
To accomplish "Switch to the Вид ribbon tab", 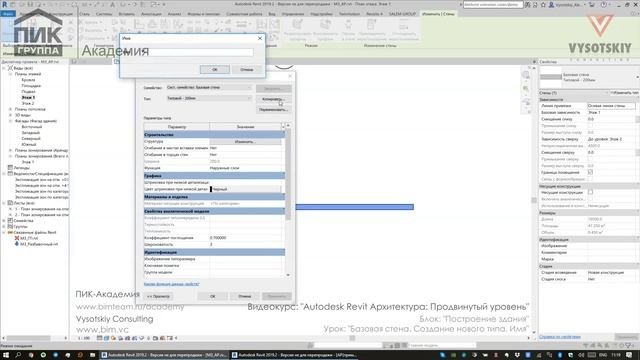I will pyautogui.click(x=272, y=14).
